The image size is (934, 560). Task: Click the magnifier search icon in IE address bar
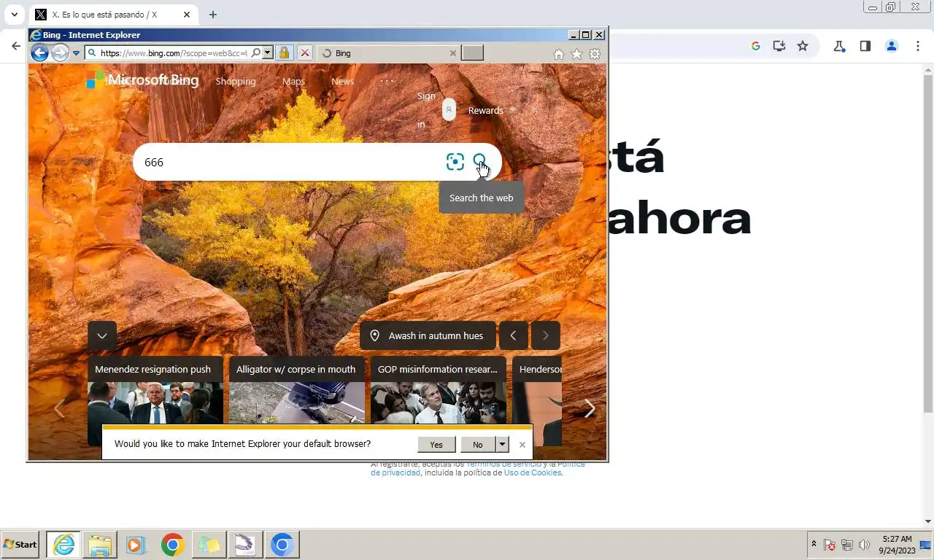click(x=255, y=52)
